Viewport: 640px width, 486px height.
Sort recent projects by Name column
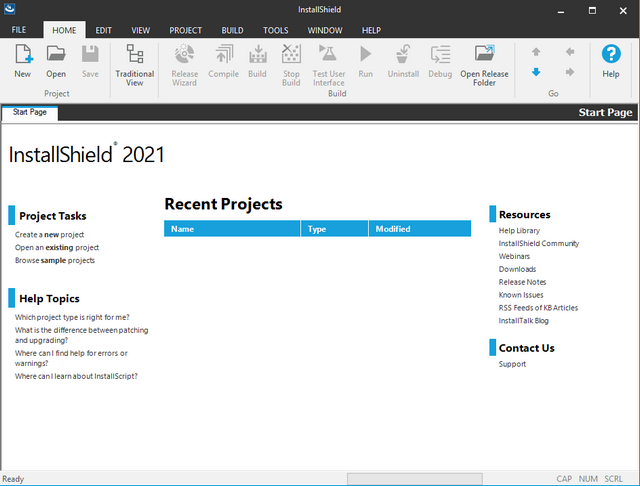[x=232, y=229]
